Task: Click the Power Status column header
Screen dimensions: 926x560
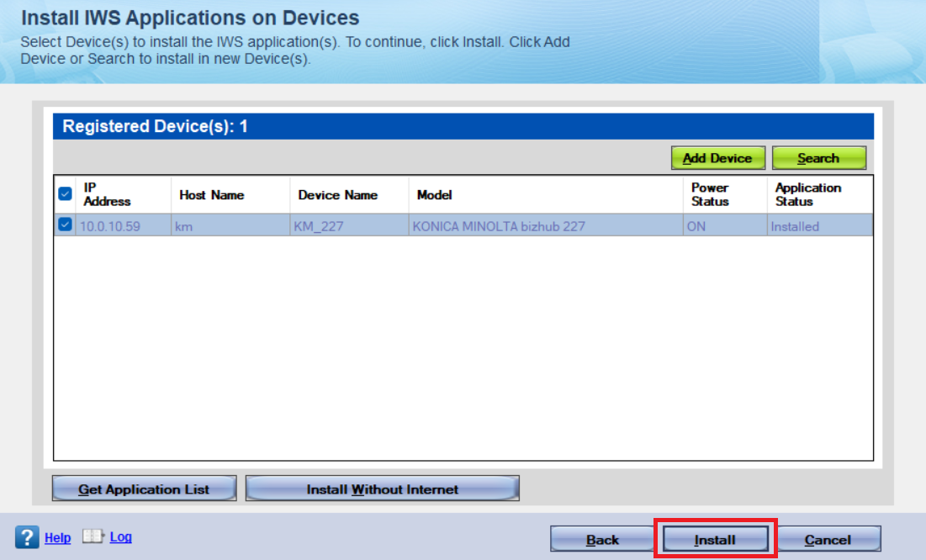Action: click(710, 194)
